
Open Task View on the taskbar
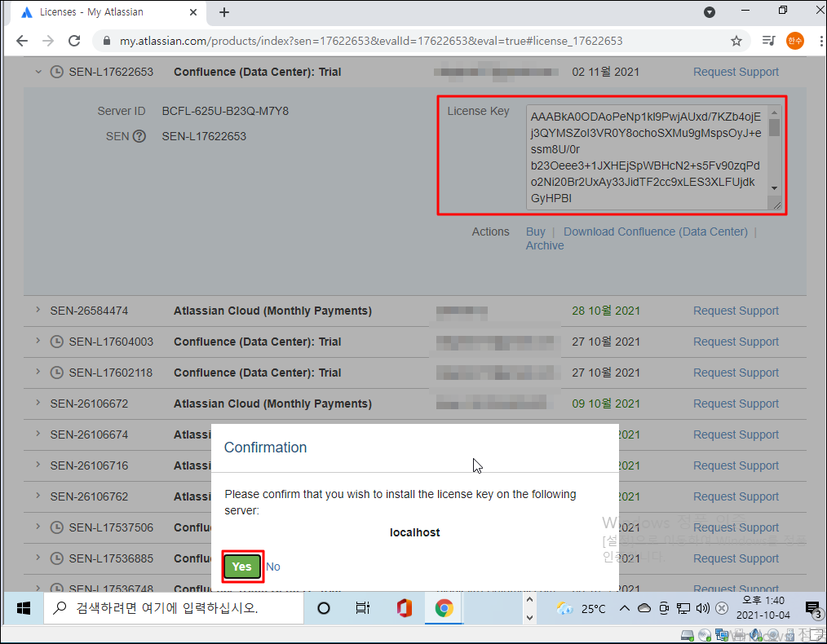point(362,608)
